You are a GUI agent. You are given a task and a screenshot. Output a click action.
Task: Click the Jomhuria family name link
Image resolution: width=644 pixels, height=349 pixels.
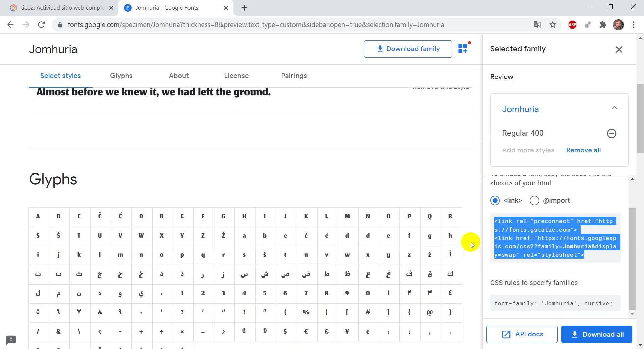520,109
